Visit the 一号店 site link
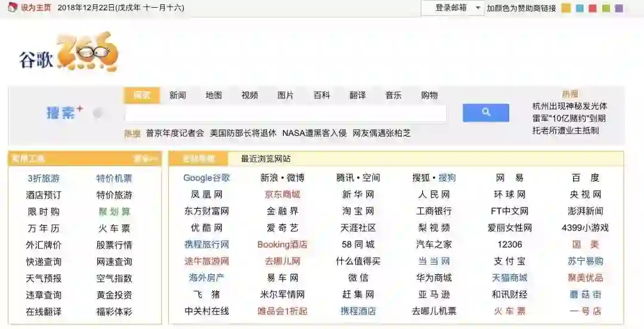This screenshot has height=329, width=644. click(x=586, y=311)
